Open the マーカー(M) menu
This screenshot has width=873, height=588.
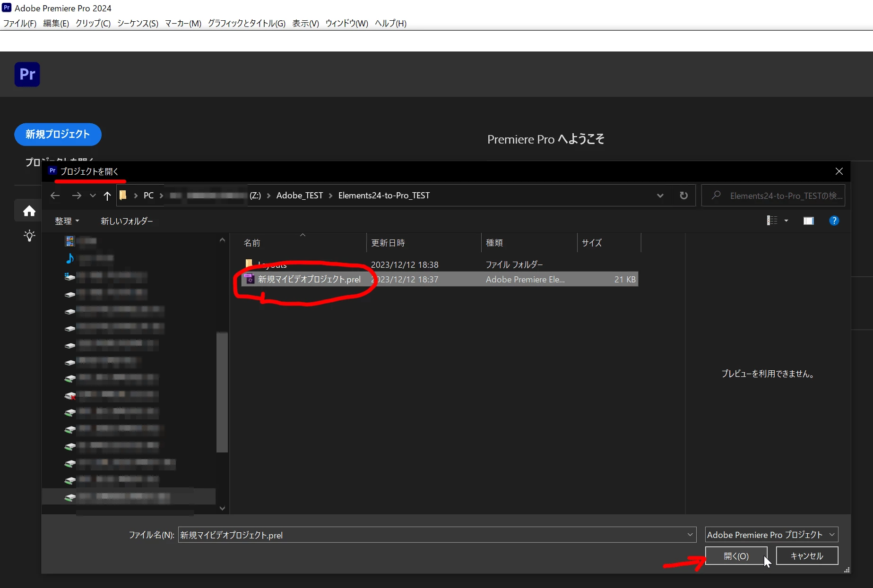pos(183,23)
